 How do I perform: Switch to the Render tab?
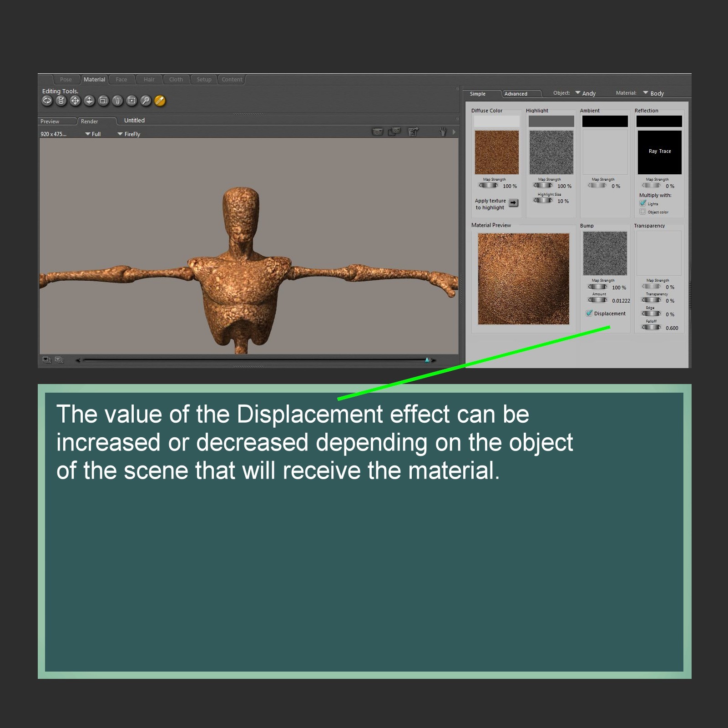point(96,121)
